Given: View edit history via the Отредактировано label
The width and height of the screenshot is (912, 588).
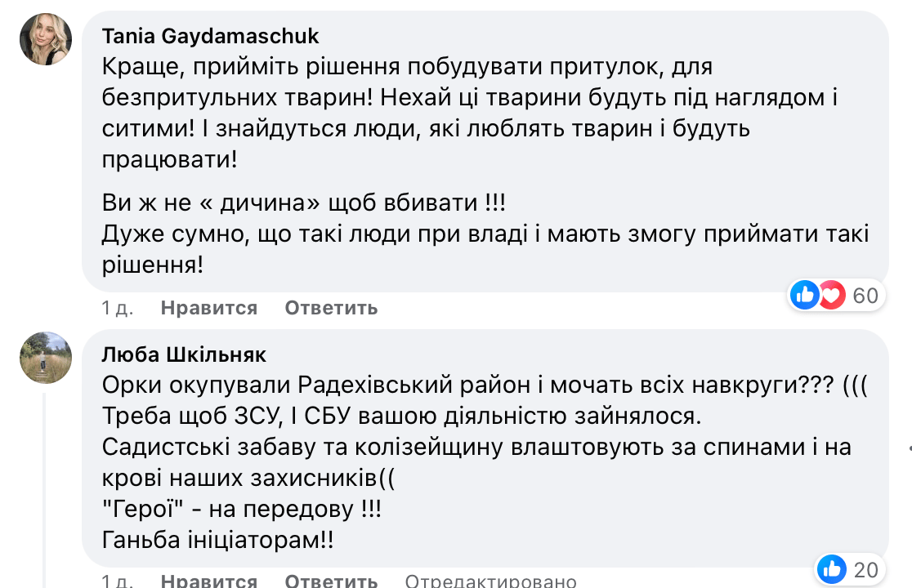Looking at the screenshot, I should coord(491,581).
